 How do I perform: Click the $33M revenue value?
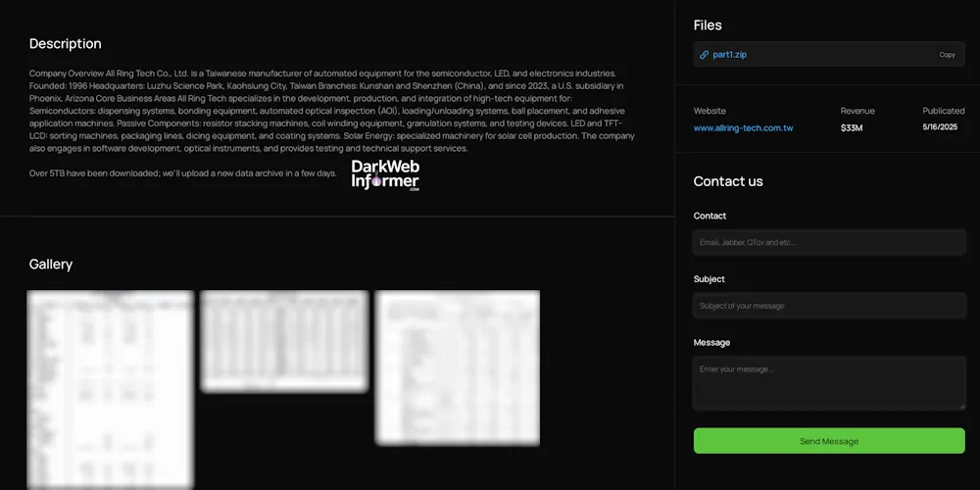(852, 128)
